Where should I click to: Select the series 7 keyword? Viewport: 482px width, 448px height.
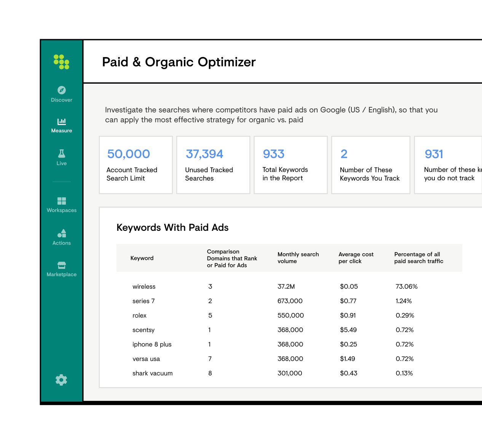[144, 301]
